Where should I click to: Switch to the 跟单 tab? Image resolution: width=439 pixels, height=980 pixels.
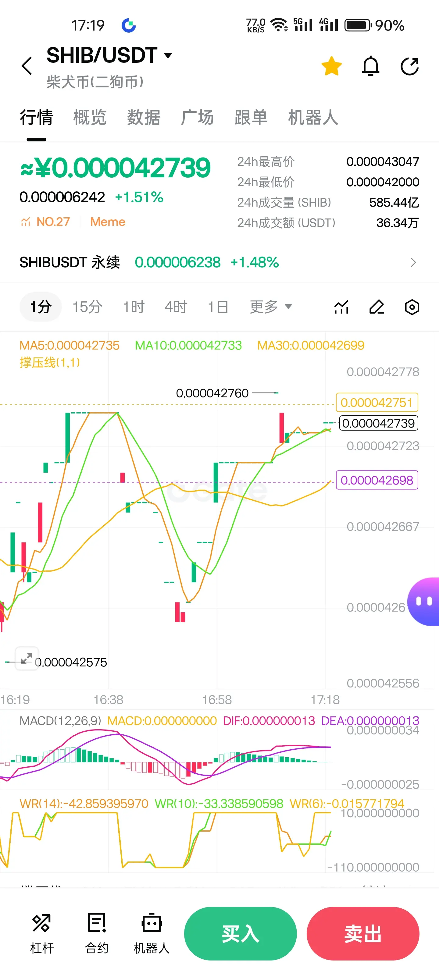(251, 117)
